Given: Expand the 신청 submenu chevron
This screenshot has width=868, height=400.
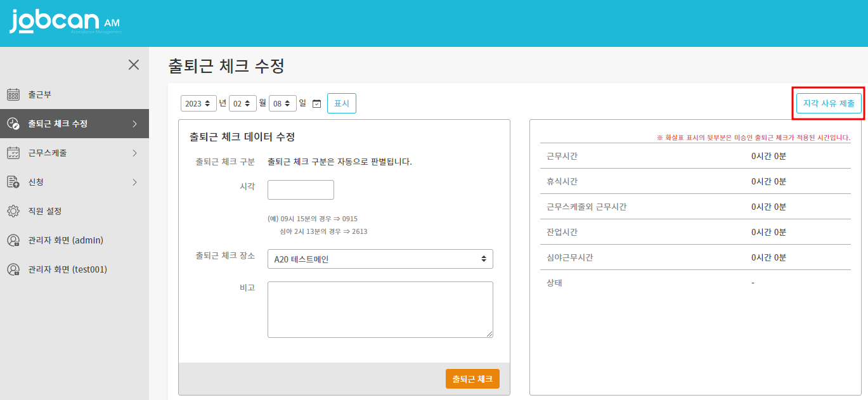Looking at the screenshot, I should pyautogui.click(x=134, y=182).
